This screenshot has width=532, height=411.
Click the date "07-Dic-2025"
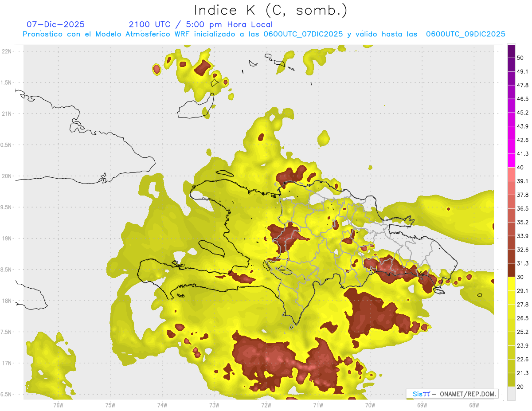(x=55, y=24)
